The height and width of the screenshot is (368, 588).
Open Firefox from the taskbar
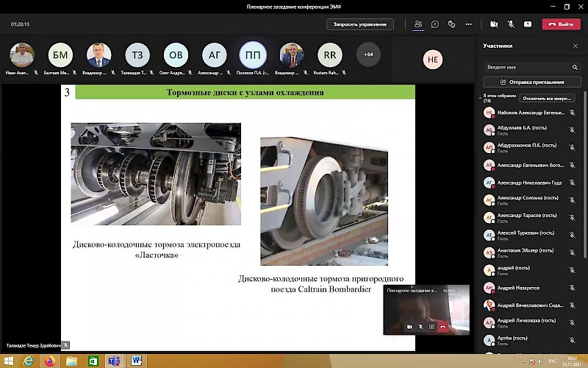pos(50,361)
